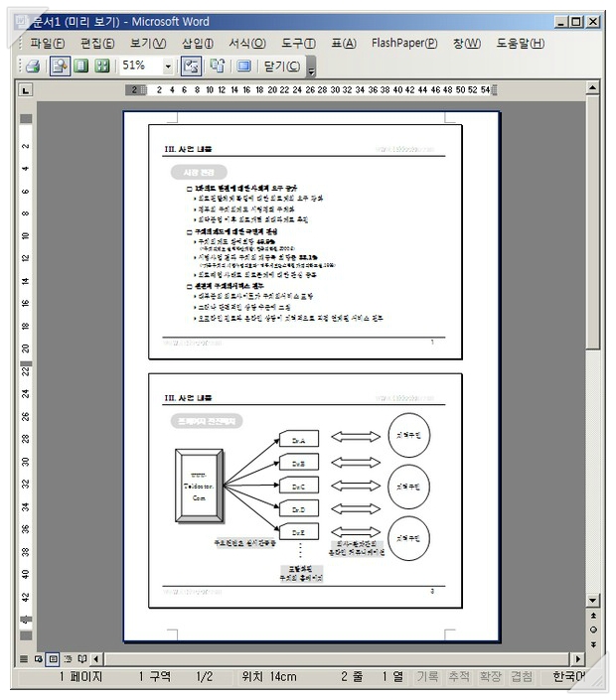Open the 51% zoom dropdown

[x=168, y=67]
